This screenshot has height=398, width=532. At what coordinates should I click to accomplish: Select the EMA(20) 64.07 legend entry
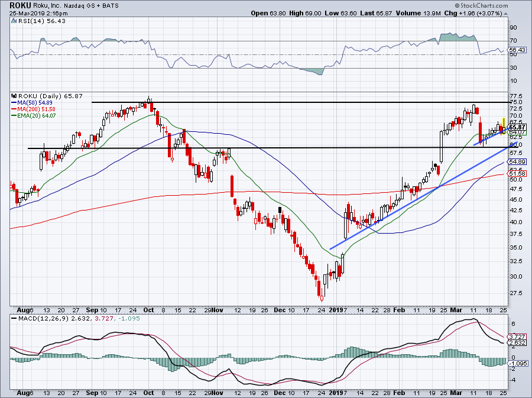coord(34,115)
